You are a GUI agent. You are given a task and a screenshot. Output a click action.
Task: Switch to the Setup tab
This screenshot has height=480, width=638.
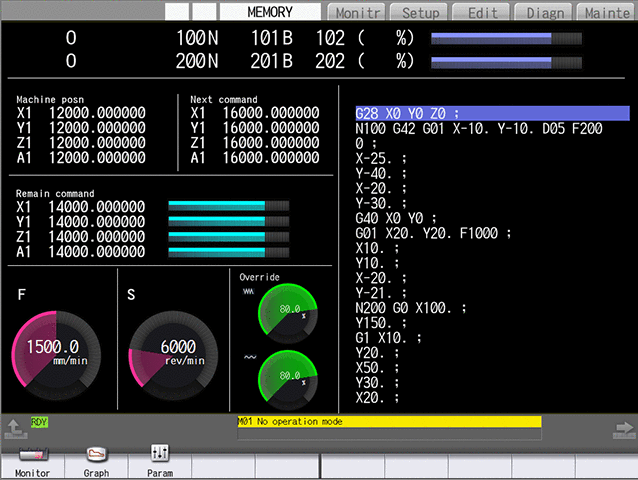420,13
